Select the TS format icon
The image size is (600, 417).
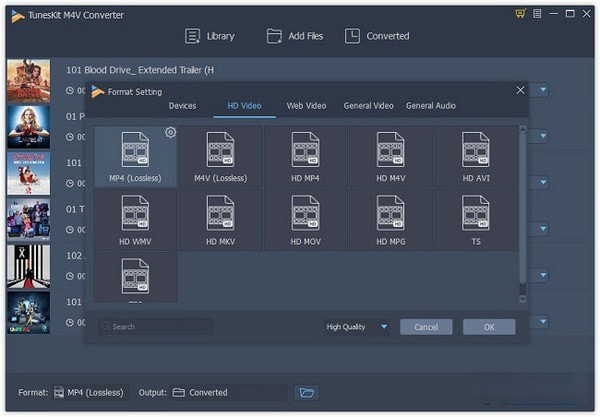(476, 214)
